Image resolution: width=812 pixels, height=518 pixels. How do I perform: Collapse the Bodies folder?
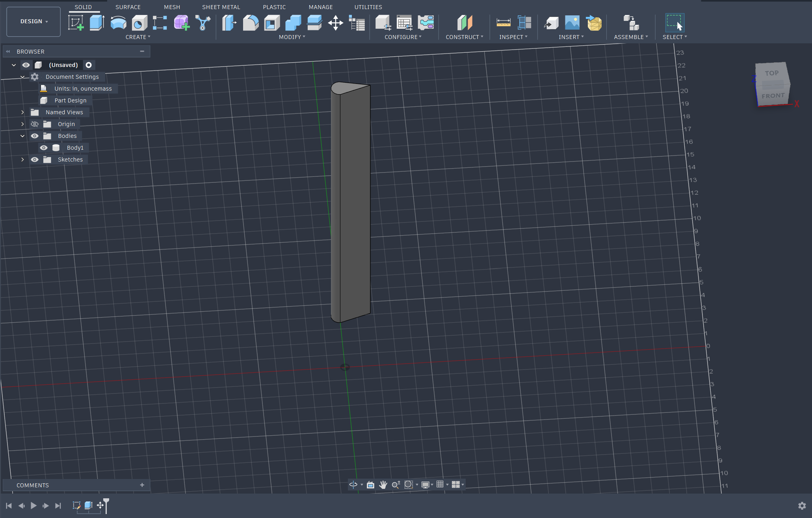[x=22, y=136]
